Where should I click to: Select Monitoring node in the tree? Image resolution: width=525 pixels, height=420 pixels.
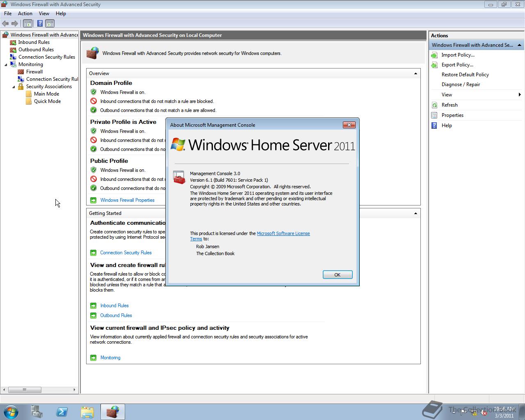[x=30, y=64]
